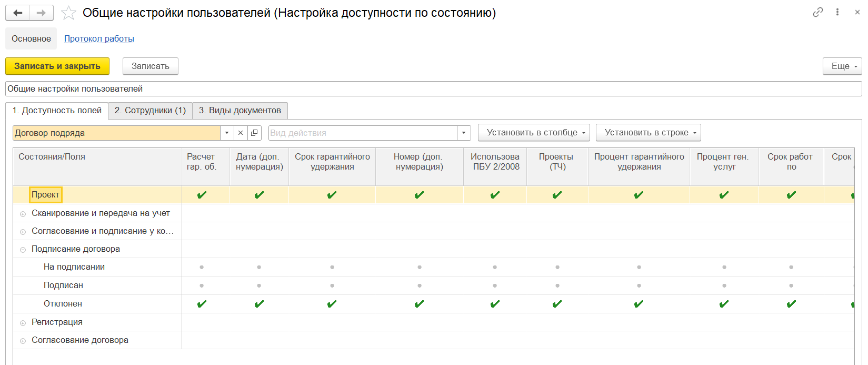Expand the Согласование и подписание у ко… row
Image resolution: width=868 pixels, height=365 pixels.
23,232
